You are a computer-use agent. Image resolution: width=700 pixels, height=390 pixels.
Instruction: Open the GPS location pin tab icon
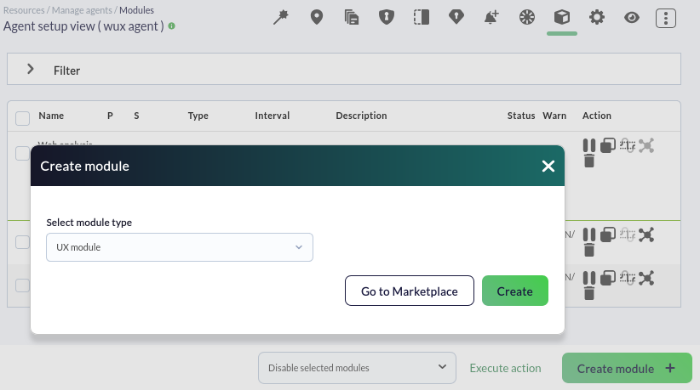317,17
